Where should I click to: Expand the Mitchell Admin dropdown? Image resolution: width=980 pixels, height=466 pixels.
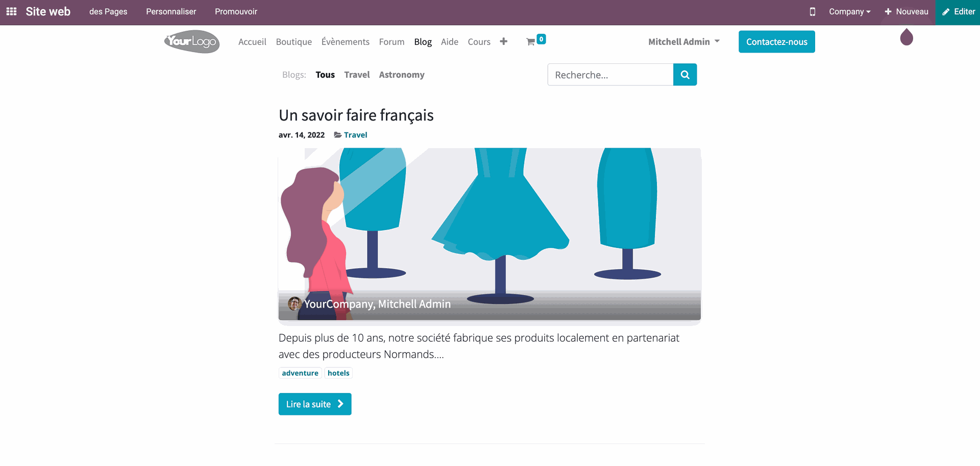pos(683,41)
